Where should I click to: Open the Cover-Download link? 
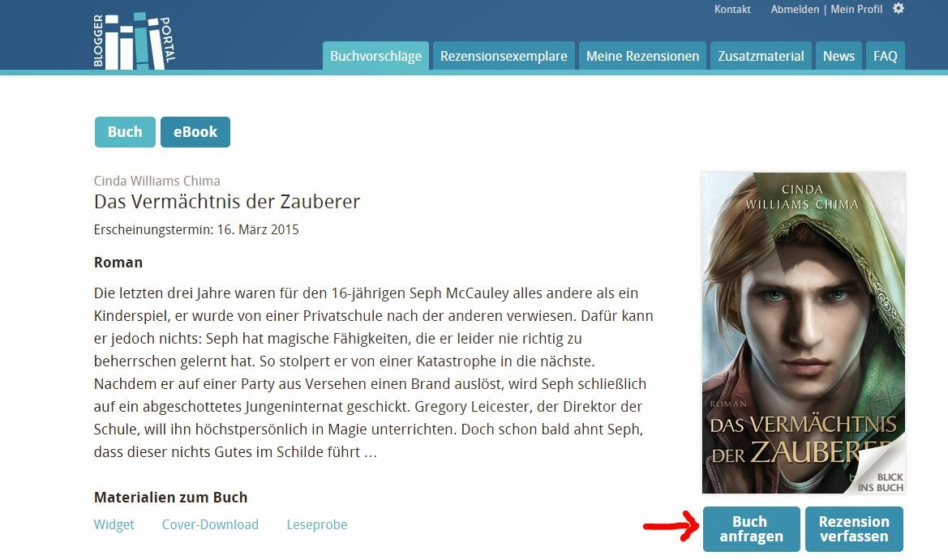click(x=210, y=524)
